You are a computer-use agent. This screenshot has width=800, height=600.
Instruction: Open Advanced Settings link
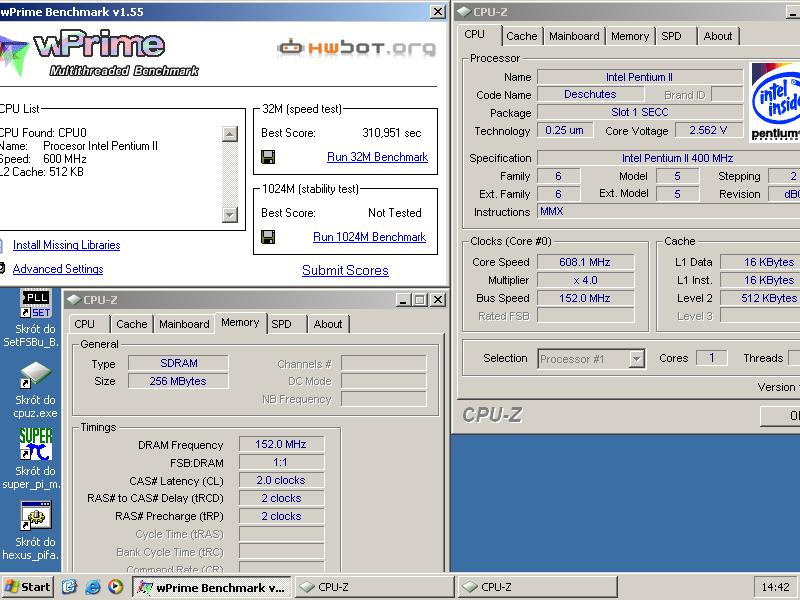(58, 269)
